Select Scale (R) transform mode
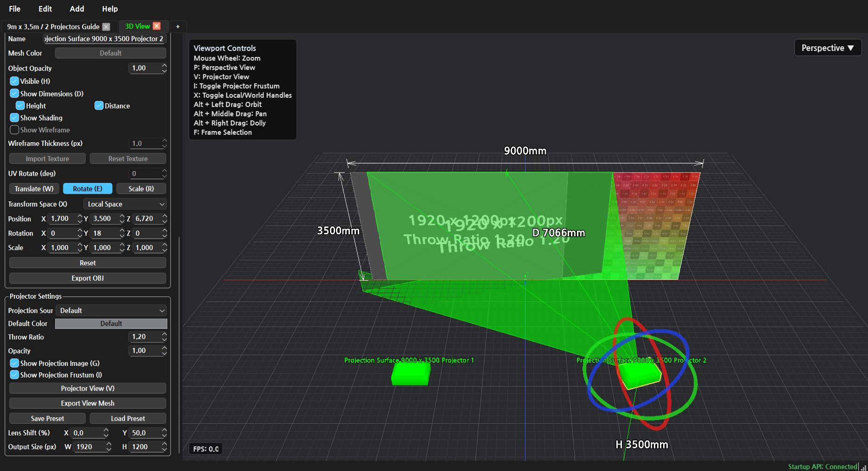868x471 pixels. [141, 189]
